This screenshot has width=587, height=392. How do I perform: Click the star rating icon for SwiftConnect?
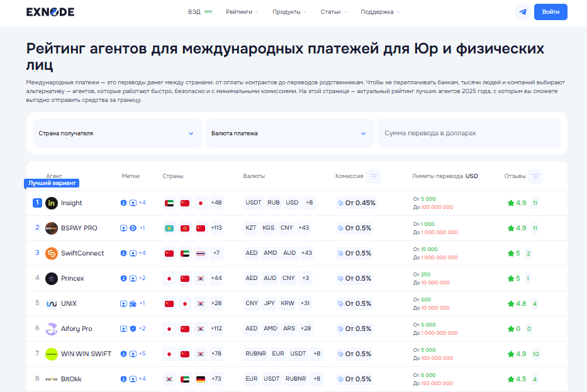pyautogui.click(x=511, y=254)
